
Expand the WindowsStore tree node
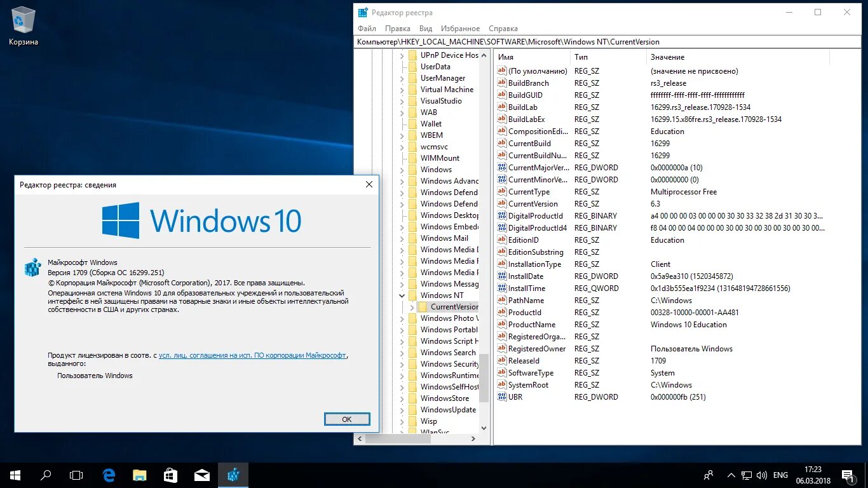402,398
